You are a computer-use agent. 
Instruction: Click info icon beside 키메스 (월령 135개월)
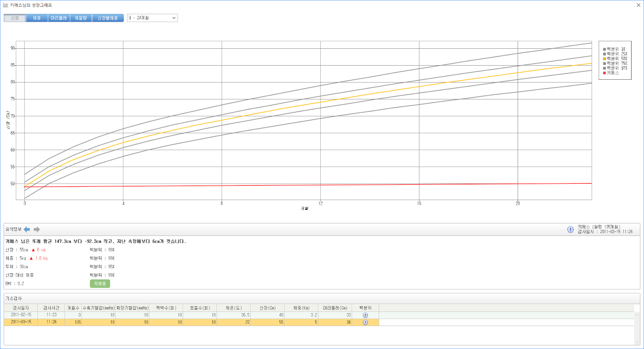tap(570, 229)
